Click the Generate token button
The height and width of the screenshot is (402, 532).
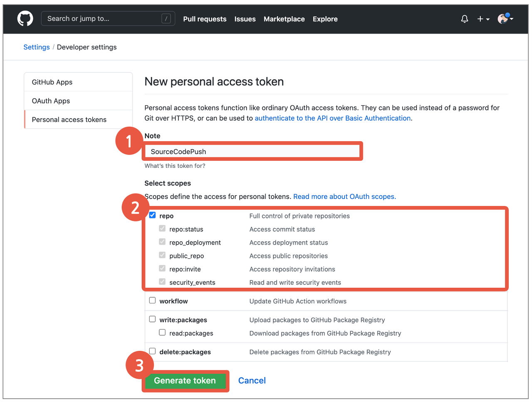185,380
